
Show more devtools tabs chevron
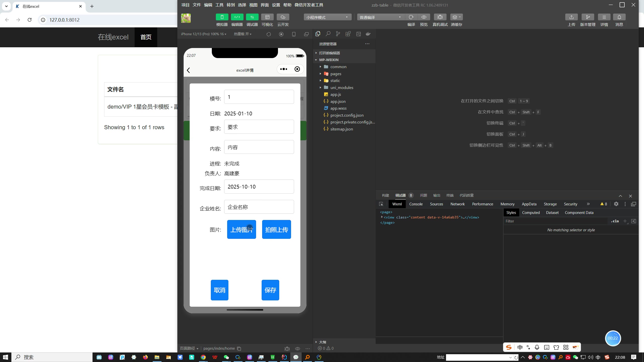(x=588, y=204)
